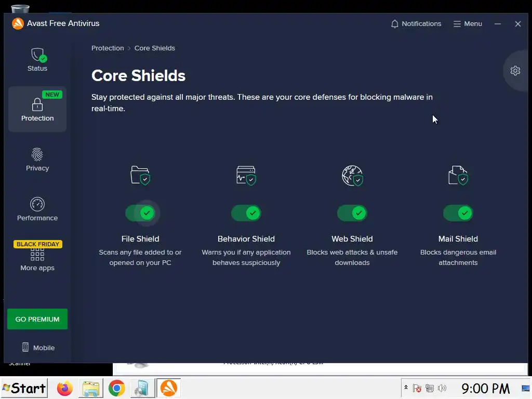532x399 pixels.
Task: Launch Firefox from the taskbar
Action: pyautogui.click(x=64, y=388)
